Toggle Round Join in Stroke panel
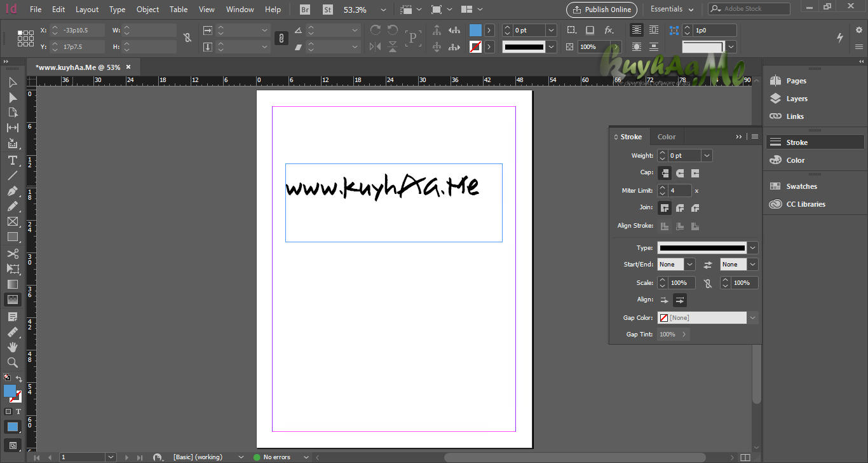 tap(680, 208)
